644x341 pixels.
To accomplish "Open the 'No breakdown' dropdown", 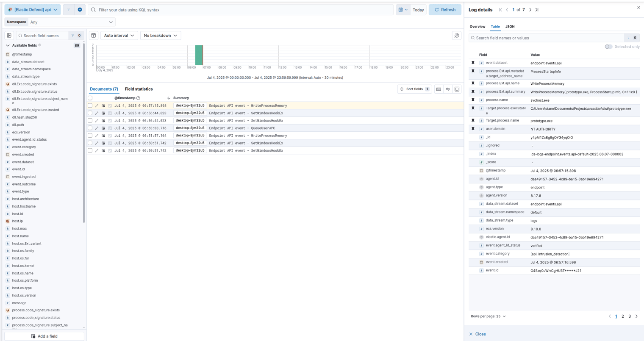I will point(160,36).
